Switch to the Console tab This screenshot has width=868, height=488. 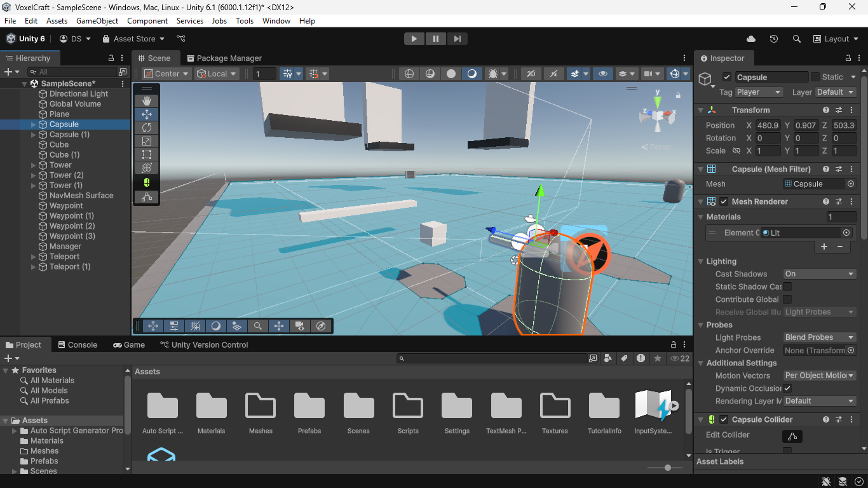click(x=78, y=345)
